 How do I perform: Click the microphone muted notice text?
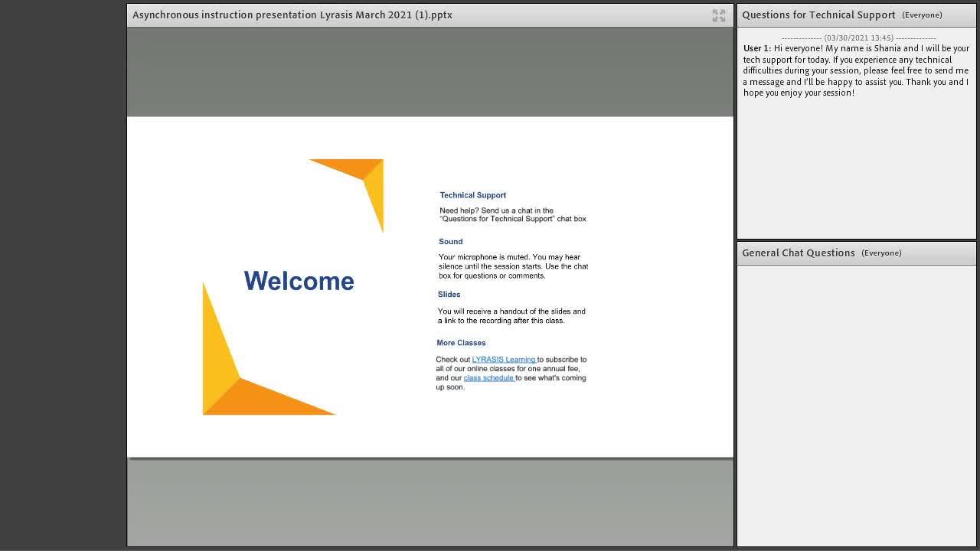tap(513, 266)
